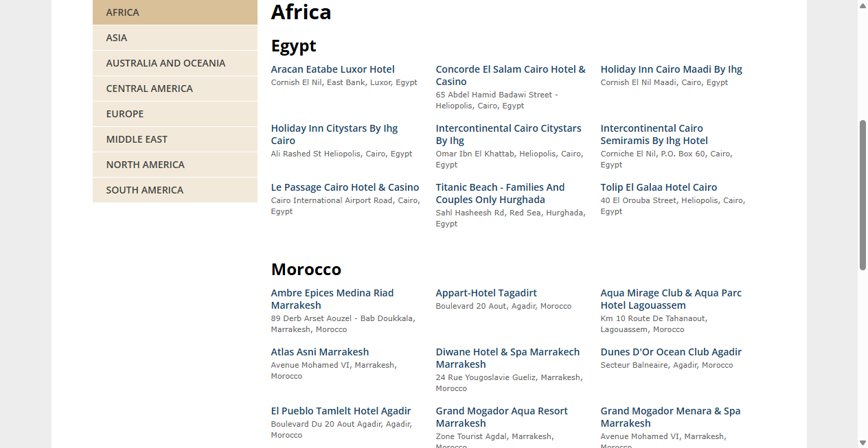The width and height of the screenshot is (868, 448).
Task: Go to the Europe region tab
Action: tap(175, 114)
